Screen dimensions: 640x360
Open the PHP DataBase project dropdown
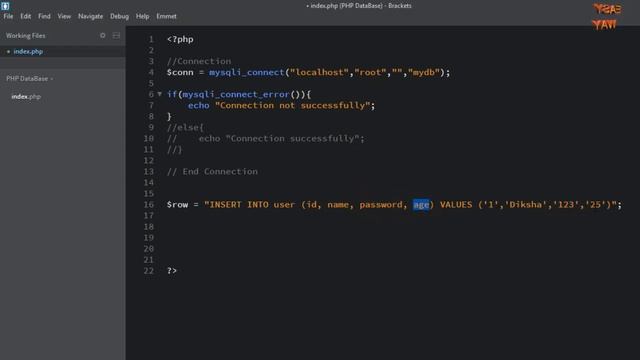pos(29,78)
